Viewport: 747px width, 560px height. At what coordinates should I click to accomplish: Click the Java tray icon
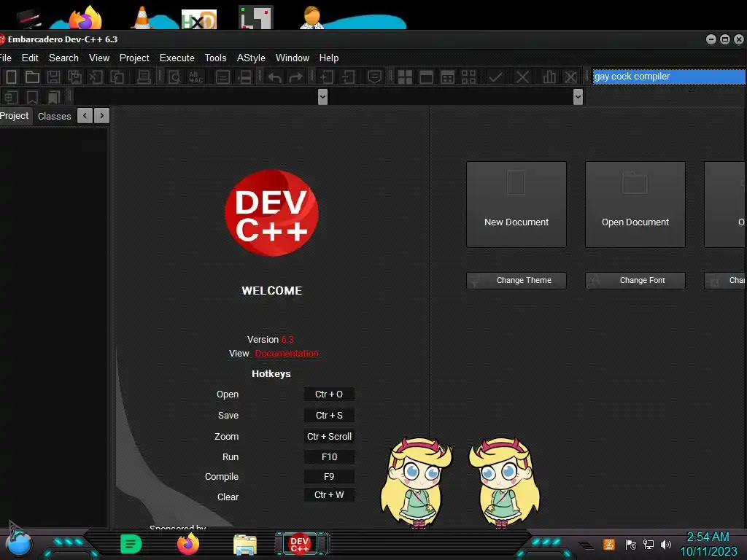(609, 544)
